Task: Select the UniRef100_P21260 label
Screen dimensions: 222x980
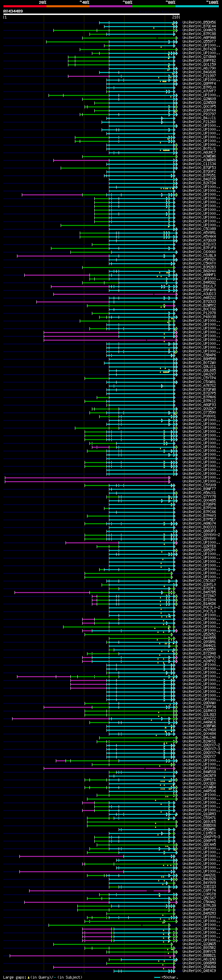Action: pyautogui.click(x=199, y=122)
